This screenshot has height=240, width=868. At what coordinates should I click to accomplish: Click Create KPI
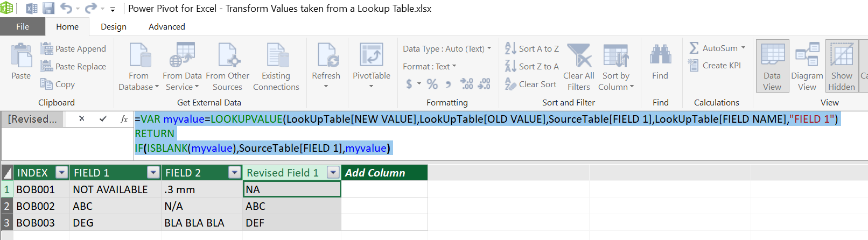tap(715, 65)
